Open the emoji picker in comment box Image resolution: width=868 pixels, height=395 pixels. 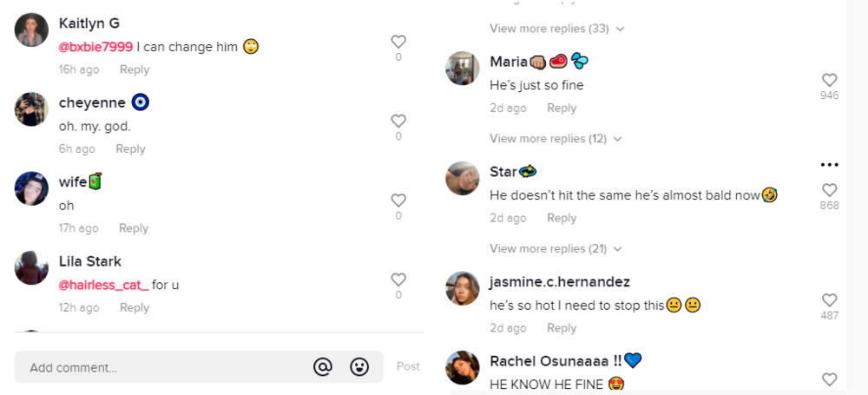point(359,366)
